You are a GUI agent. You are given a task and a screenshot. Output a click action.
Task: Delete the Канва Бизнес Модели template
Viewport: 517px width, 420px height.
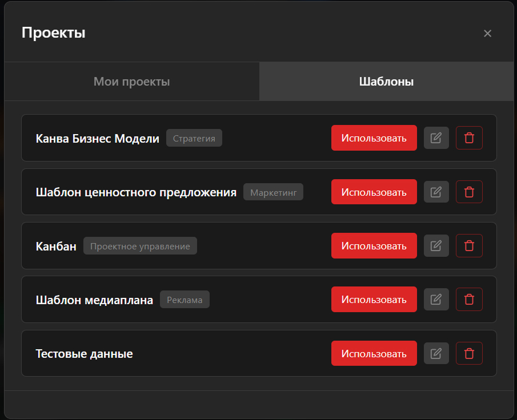click(x=469, y=138)
